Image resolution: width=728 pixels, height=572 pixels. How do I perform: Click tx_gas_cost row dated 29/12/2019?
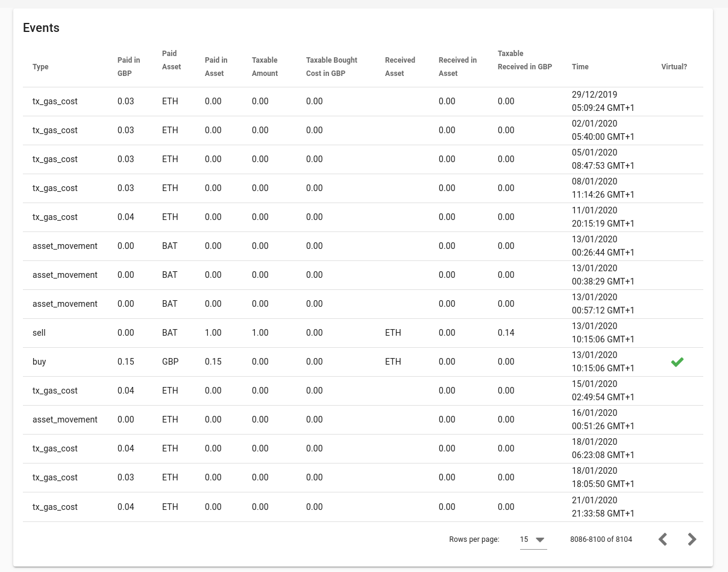click(363, 101)
